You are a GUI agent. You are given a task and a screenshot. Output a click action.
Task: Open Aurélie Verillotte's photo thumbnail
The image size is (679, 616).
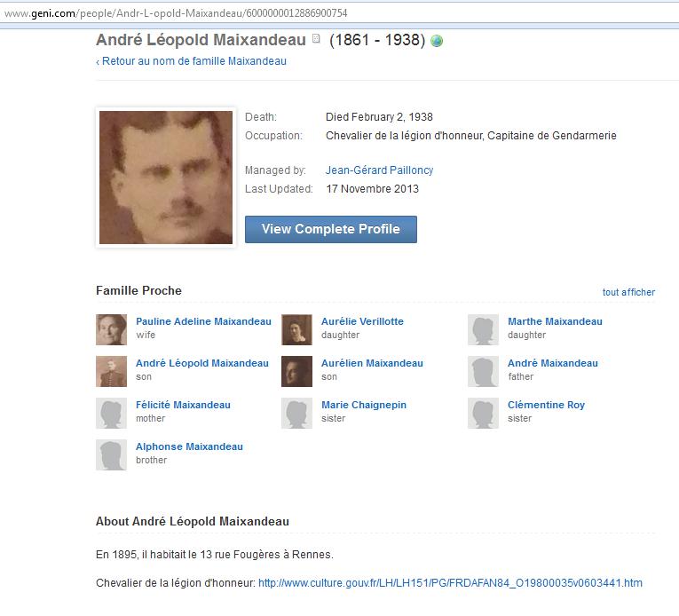(x=296, y=329)
